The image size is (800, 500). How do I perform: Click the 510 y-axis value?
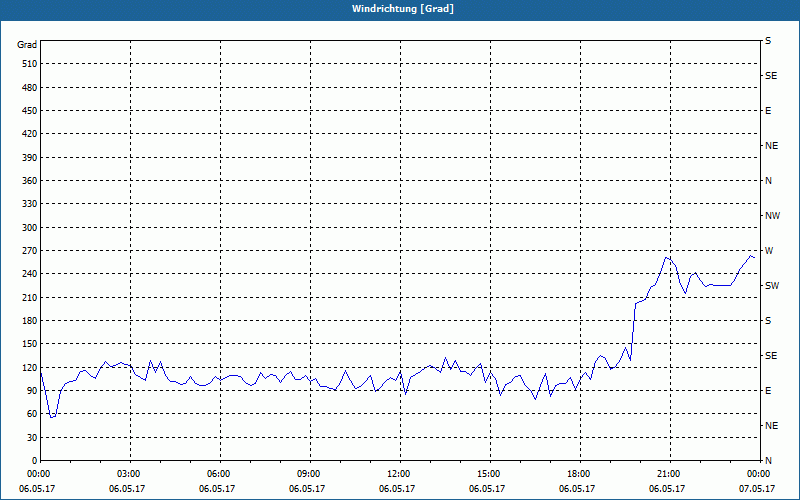click(x=31, y=64)
